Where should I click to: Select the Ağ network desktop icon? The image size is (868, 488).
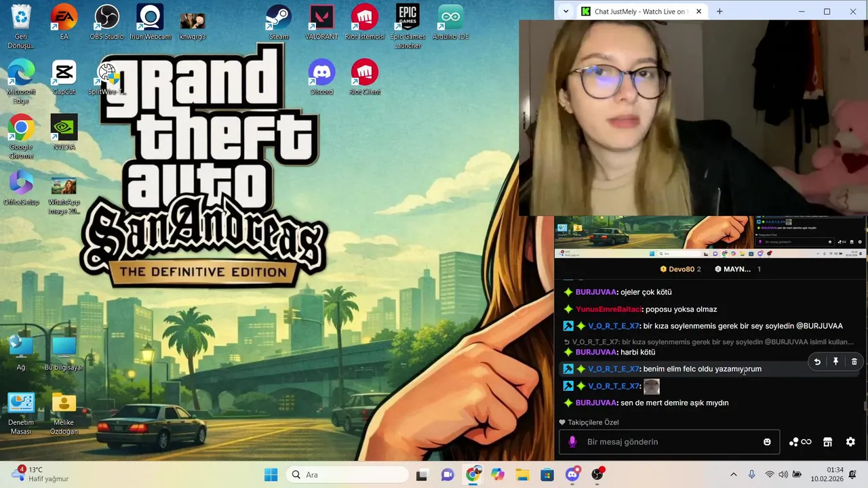click(x=21, y=353)
